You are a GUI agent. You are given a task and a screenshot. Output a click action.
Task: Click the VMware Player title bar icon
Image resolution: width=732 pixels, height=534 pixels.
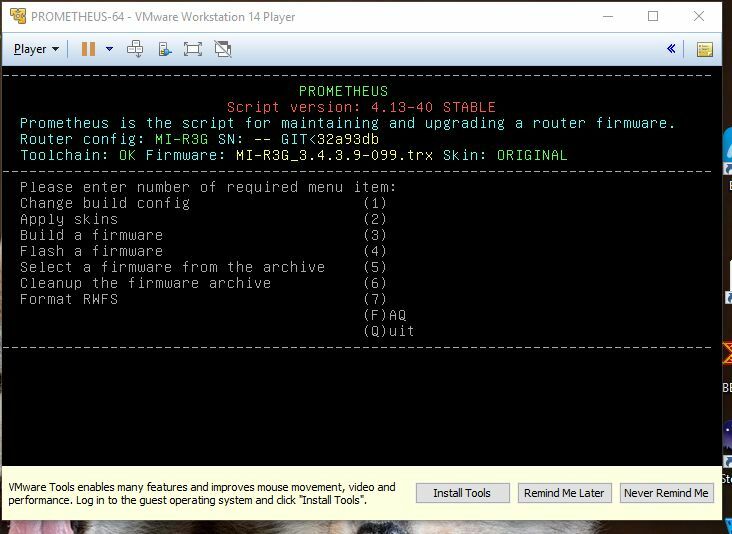[18, 16]
